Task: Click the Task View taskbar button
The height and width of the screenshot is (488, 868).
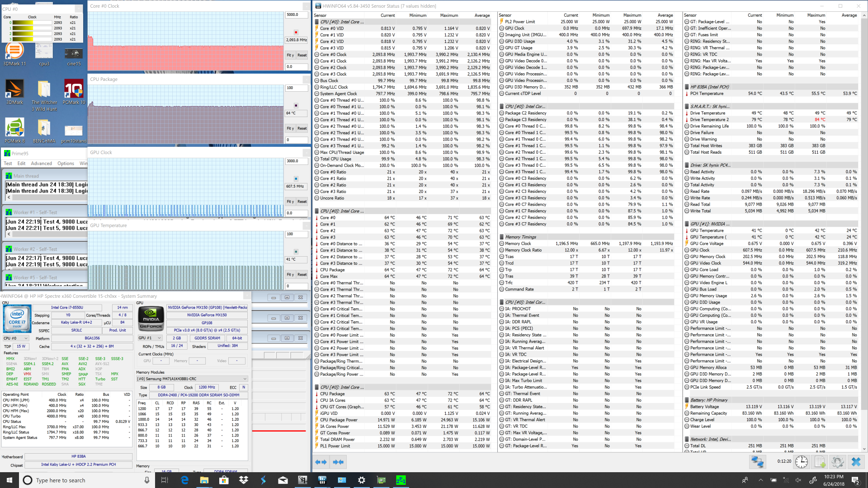Action: pos(165,480)
